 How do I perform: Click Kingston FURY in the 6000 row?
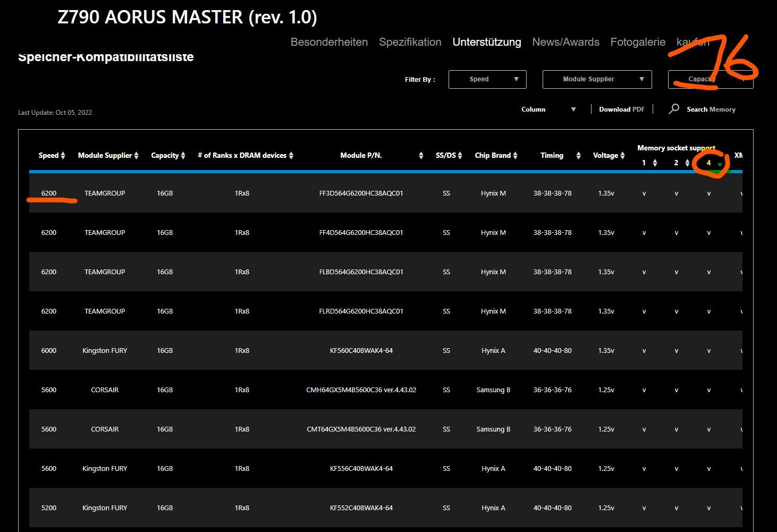click(x=105, y=351)
